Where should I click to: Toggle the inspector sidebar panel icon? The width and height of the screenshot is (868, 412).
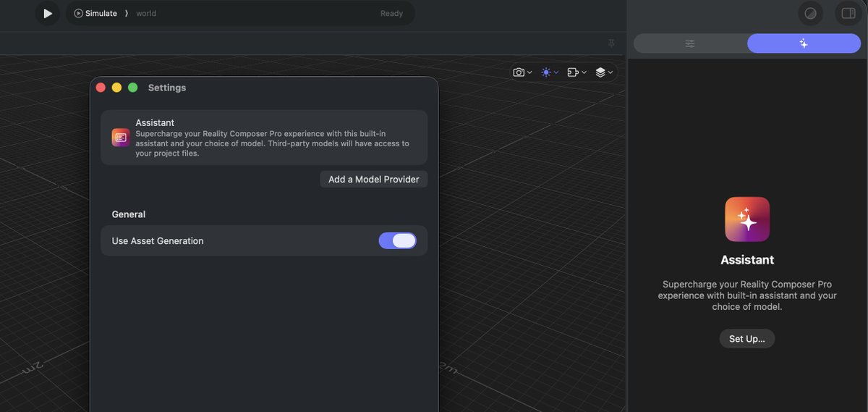(x=848, y=13)
